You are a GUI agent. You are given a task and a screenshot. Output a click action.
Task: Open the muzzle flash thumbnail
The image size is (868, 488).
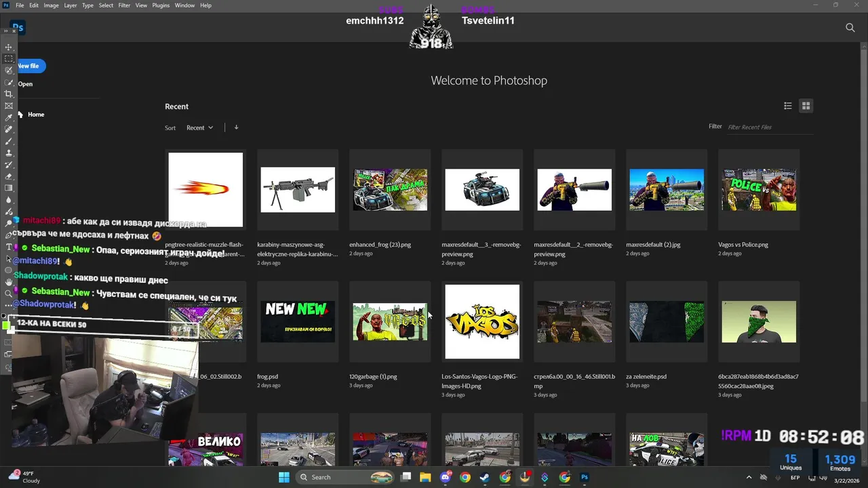(x=205, y=190)
